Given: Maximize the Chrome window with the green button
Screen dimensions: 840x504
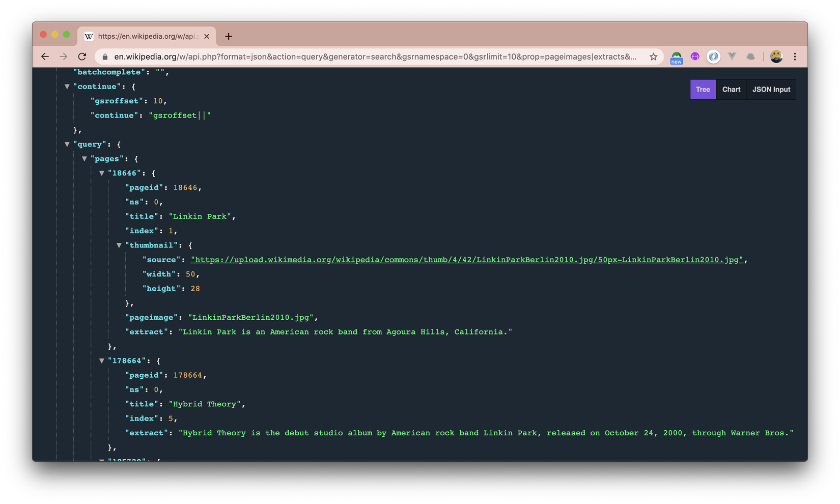Looking at the screenshot, I should tap(66, 35).
